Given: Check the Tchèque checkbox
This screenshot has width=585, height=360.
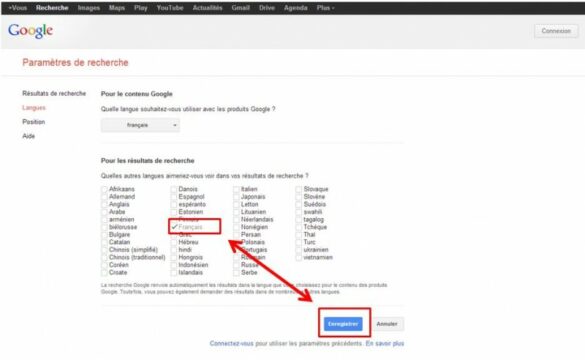Looking at the screenshot, I should [x=298, y=227].
